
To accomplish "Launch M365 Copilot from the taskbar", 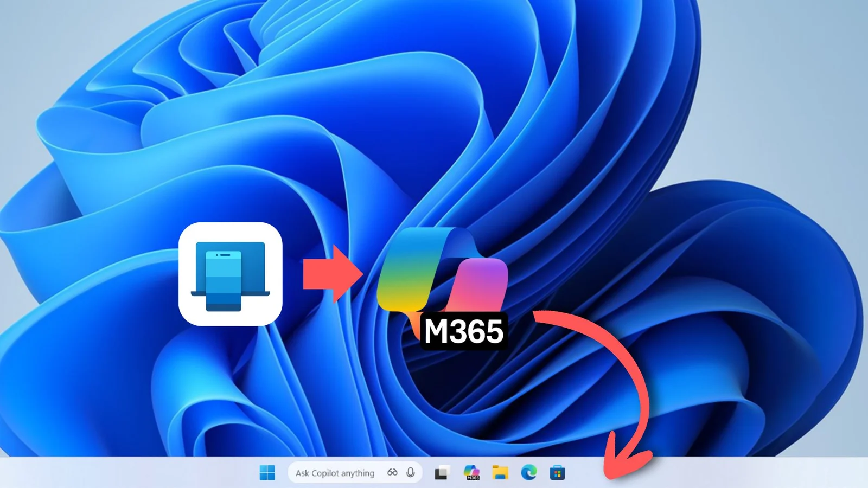I will 471,472.
